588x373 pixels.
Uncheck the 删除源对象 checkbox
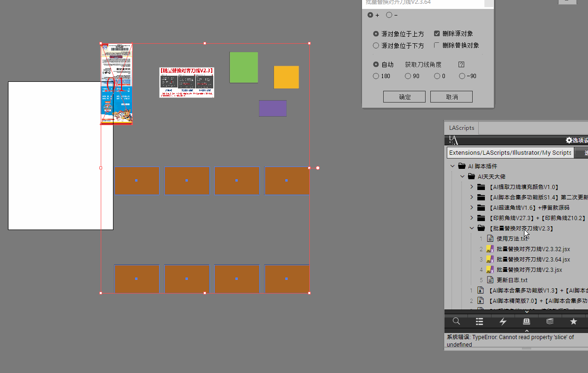437,34
